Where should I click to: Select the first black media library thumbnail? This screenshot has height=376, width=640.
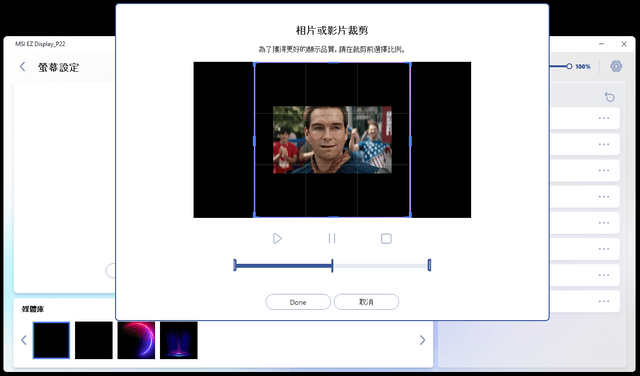51,340
